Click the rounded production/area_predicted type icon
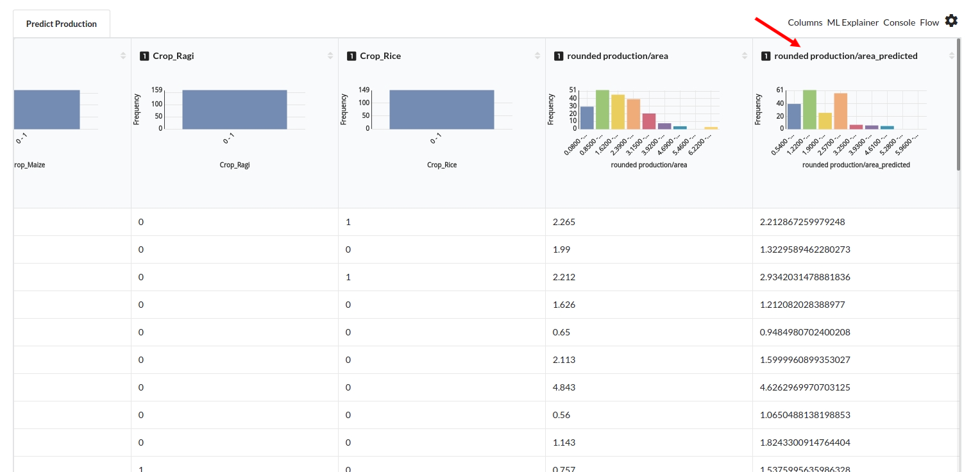The width and height of the screenshot is (980, 472). click(x=766, y=56)
